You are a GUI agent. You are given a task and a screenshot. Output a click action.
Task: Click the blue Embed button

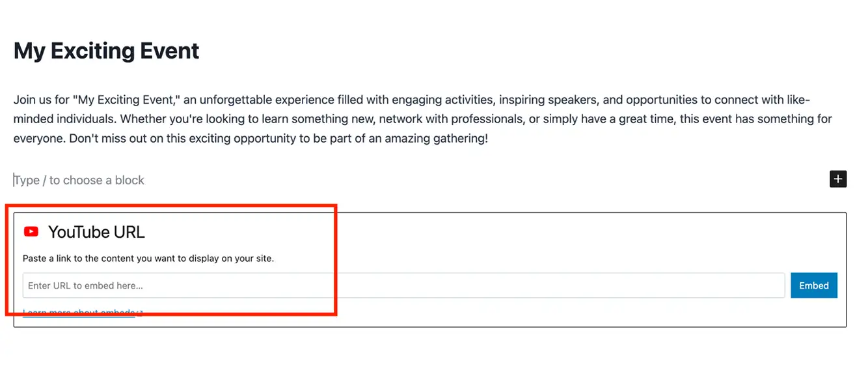click(814, 285)
